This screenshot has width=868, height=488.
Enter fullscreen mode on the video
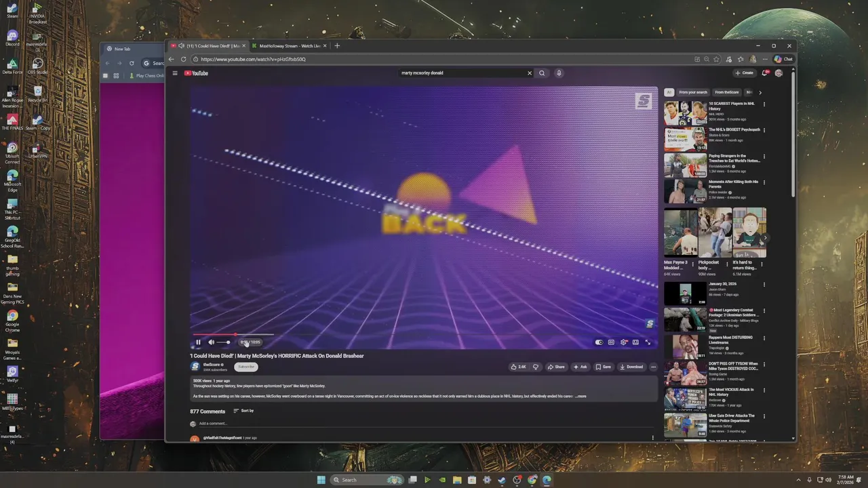pyautogui.click(x=648, y=342)
